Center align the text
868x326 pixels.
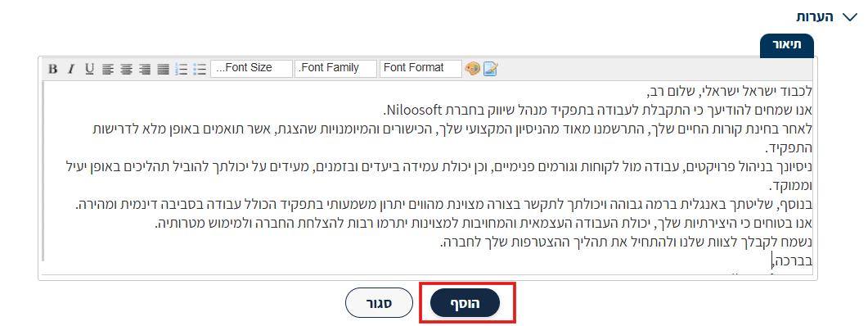[127, 69]
